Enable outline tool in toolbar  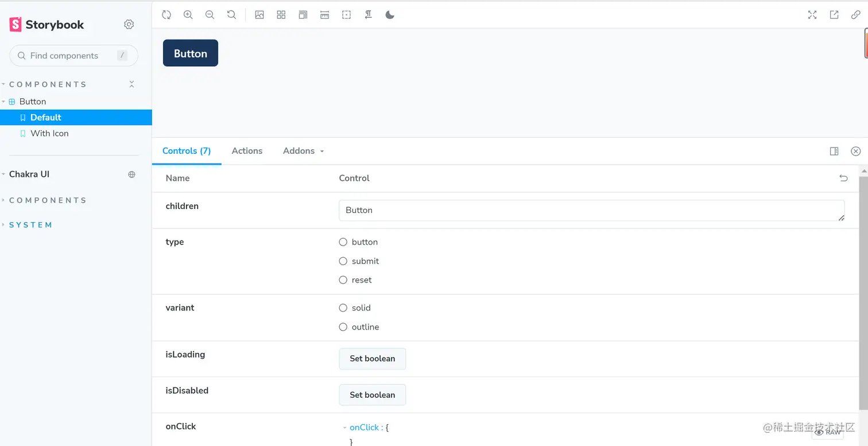click(x=347, y=15)
